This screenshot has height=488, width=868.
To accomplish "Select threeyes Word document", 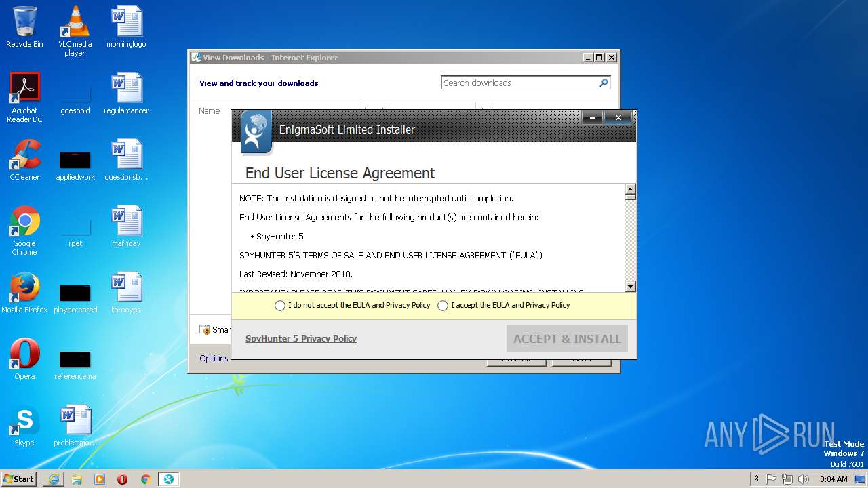I will 126,293.
